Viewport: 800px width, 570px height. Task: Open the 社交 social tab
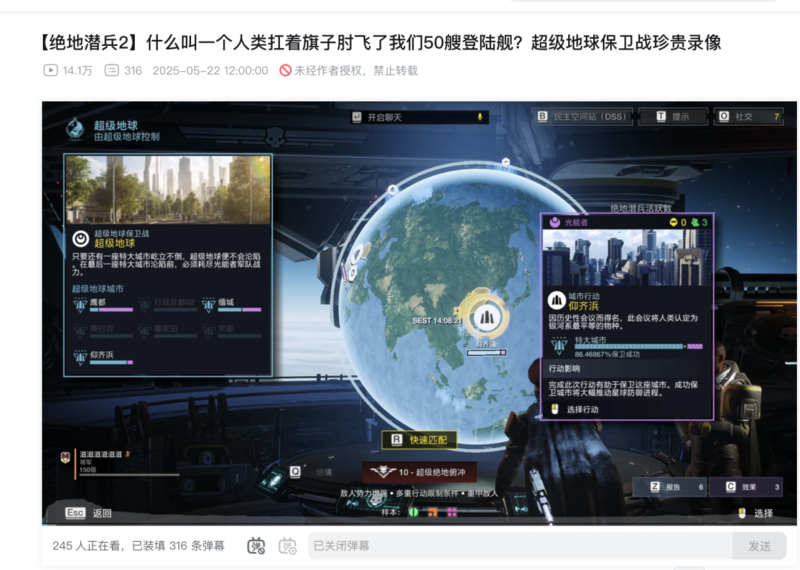pos(748,116)
